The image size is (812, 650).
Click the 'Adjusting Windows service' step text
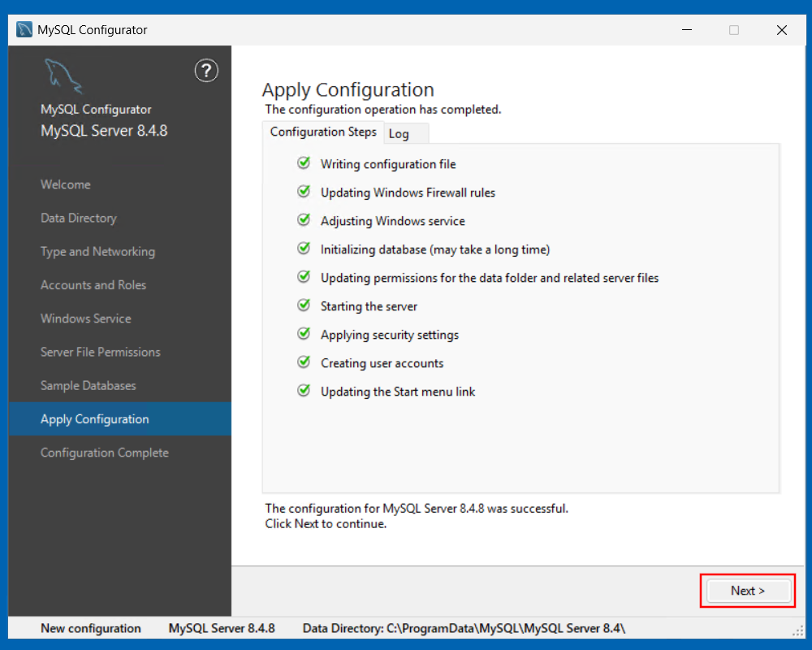[393, 221]
